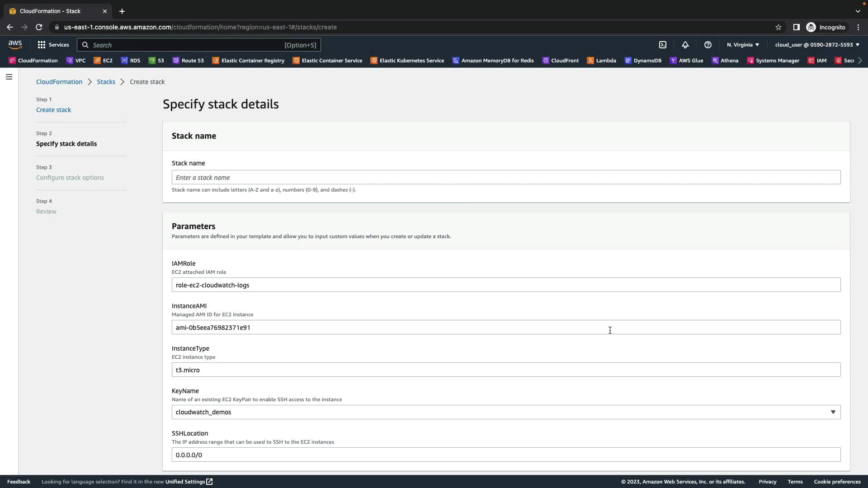The width and height of the screenshot is (868, 488).
Task: Click the AWS logo home icon
Action: 15,44
